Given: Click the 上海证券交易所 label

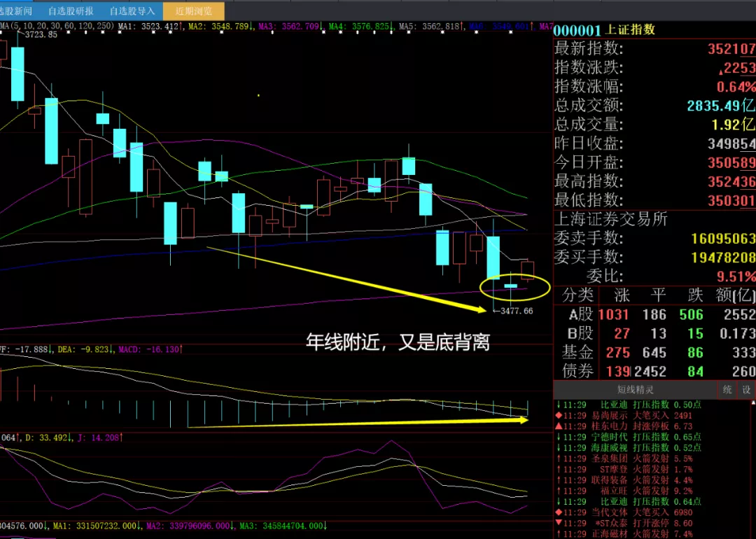Looking at the screenshot, I should click(611, 219).
